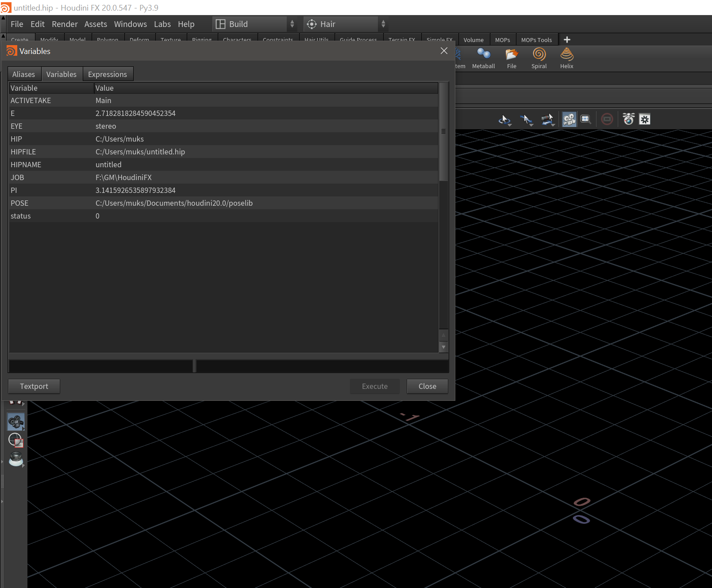Open the Windows menu
Screen dimensions: 712x588
point(131,24)
